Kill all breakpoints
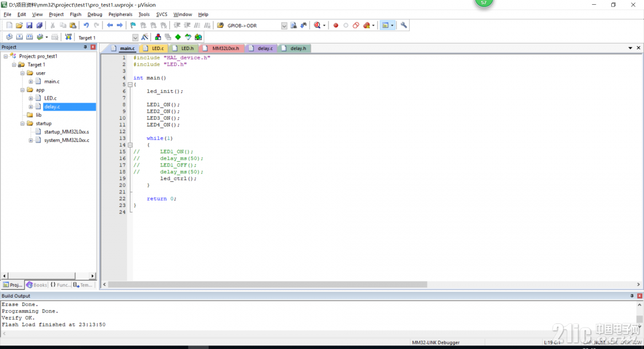The height and width of the screenshot is (349, 644). tap(366, 26)
